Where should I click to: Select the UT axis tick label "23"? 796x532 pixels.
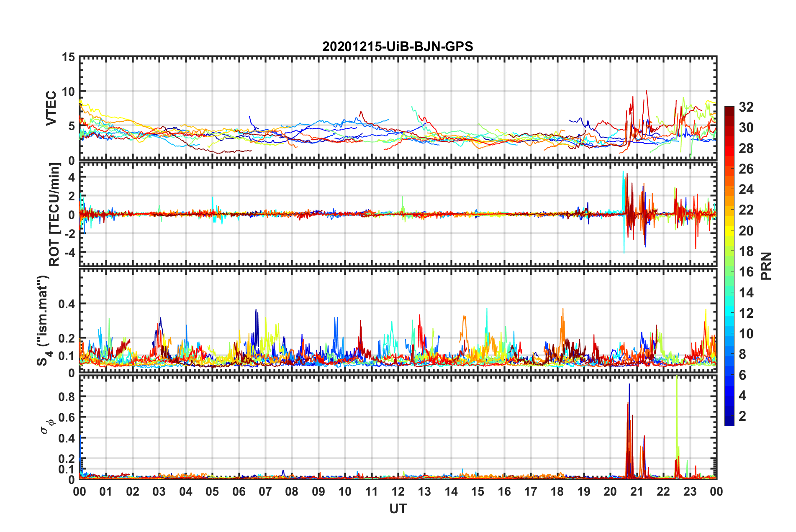[690, 491]
